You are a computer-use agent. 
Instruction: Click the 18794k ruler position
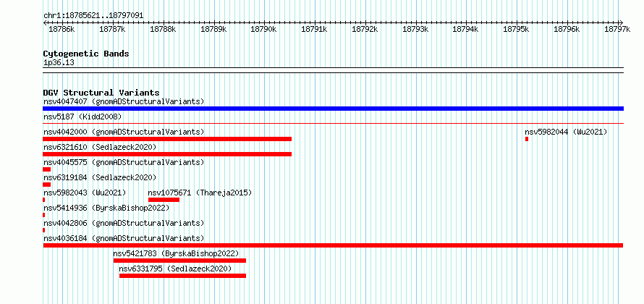pyautogui.click(x=465, y=29)
